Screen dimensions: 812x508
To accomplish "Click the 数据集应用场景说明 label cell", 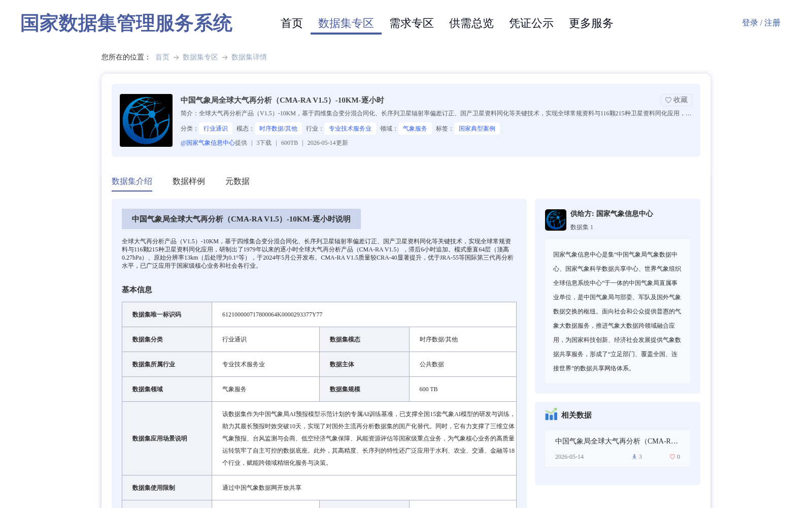I will click(167, 438).
